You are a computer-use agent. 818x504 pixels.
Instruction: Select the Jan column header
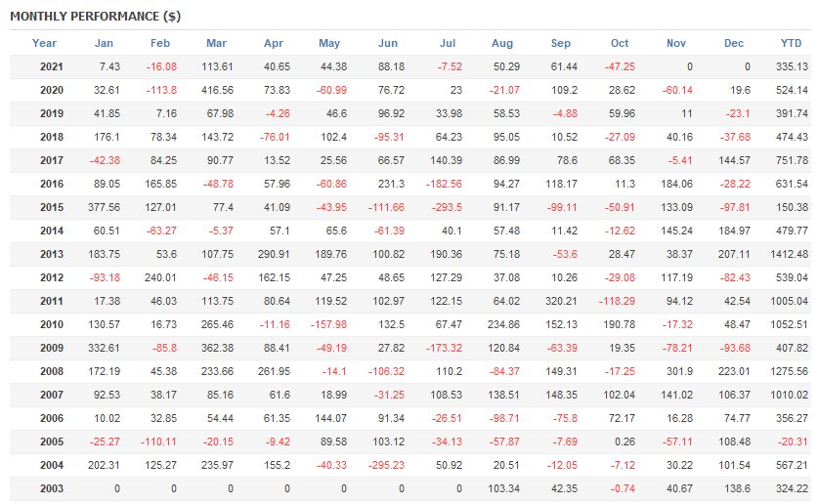(104, 43)
